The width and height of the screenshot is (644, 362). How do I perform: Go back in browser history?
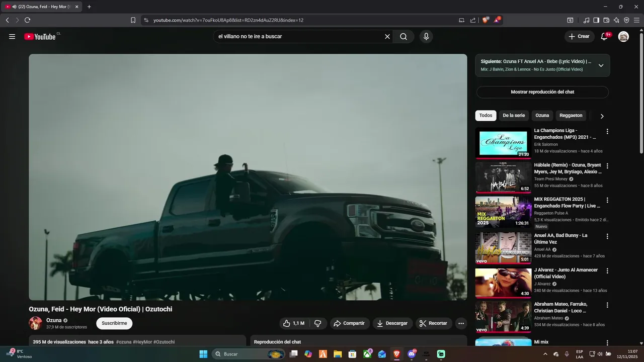tap(7, 20)
